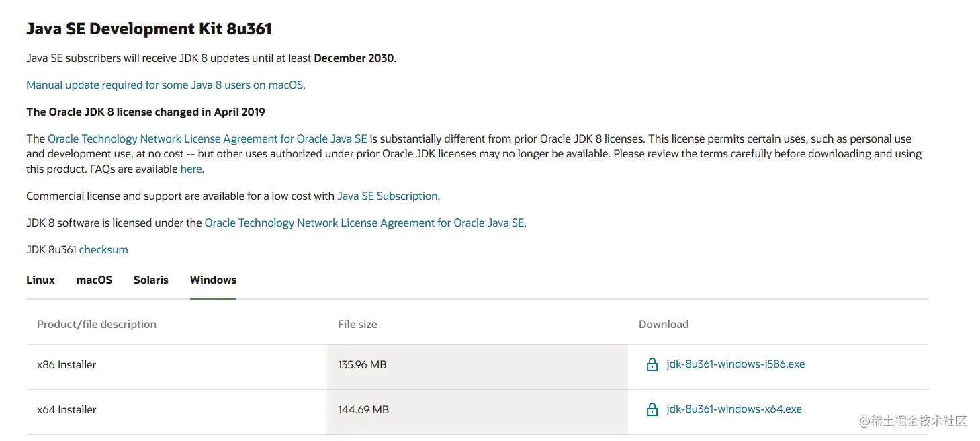
Task: Click the "Product/file description" column header
Action: (x=97, y=325)
